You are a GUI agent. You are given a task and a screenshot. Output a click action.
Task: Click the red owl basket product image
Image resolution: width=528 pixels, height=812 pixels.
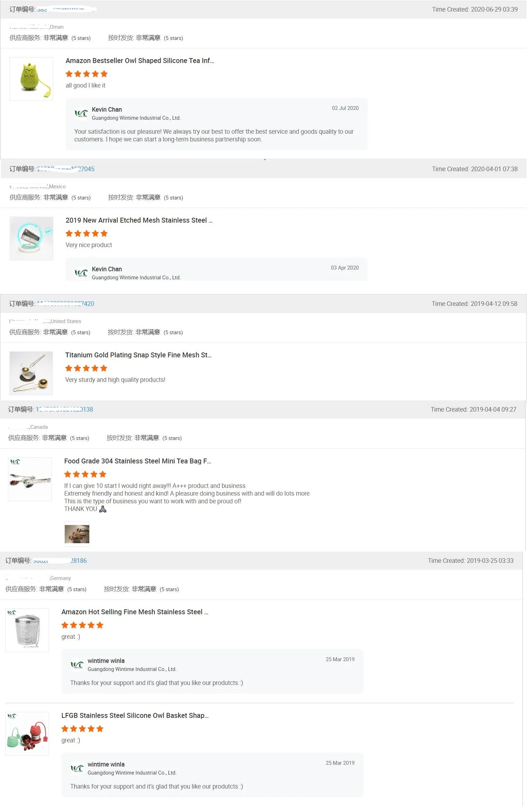pyautogui.click(x=27, y=734)
